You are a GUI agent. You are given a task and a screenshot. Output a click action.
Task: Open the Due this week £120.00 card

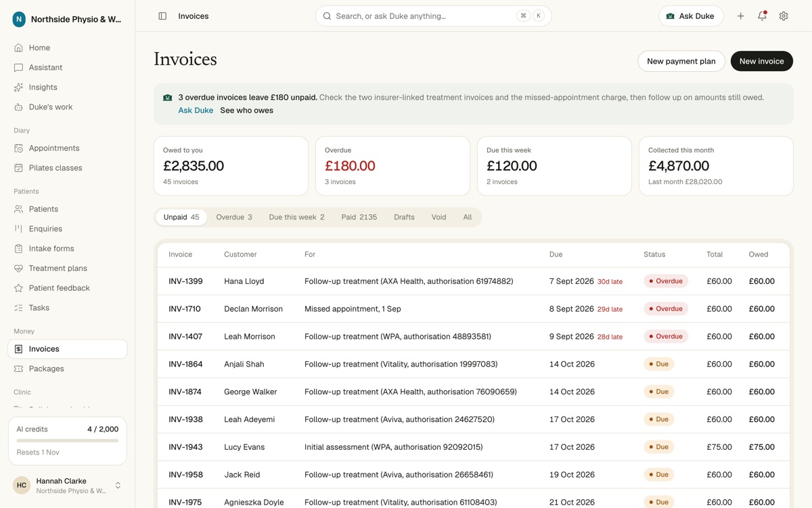[x=554, y=166]
